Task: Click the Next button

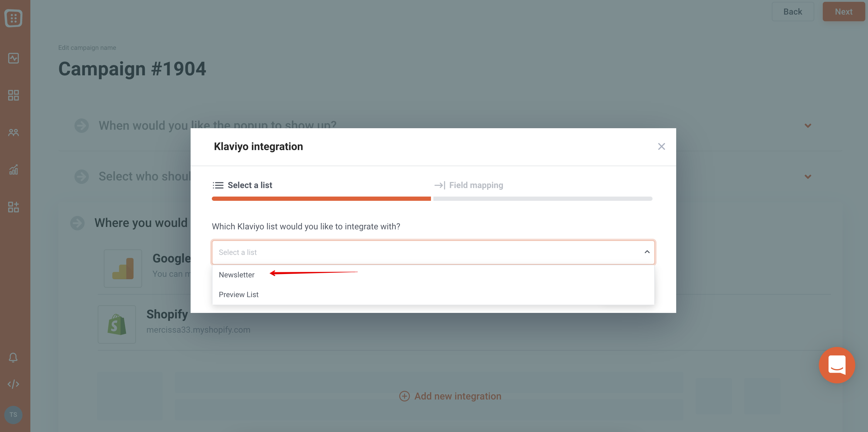Action: tap(843, 12)
